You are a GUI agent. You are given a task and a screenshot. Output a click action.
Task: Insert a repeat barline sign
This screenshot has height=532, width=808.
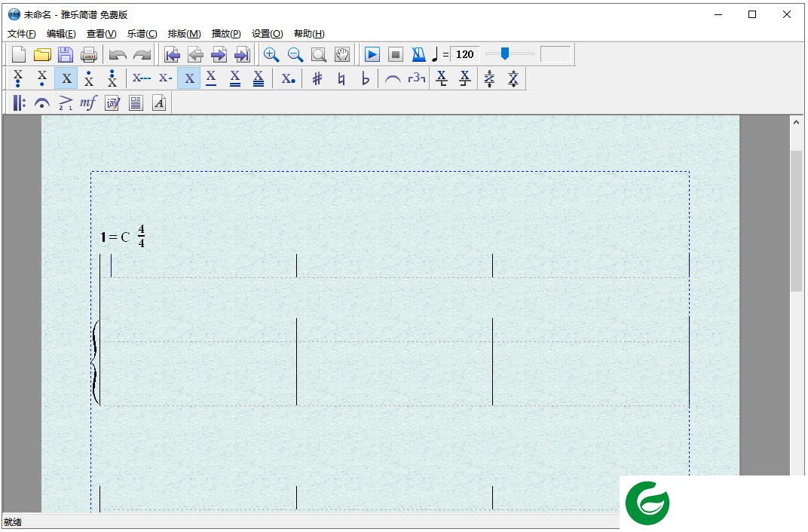click(19, 102)
